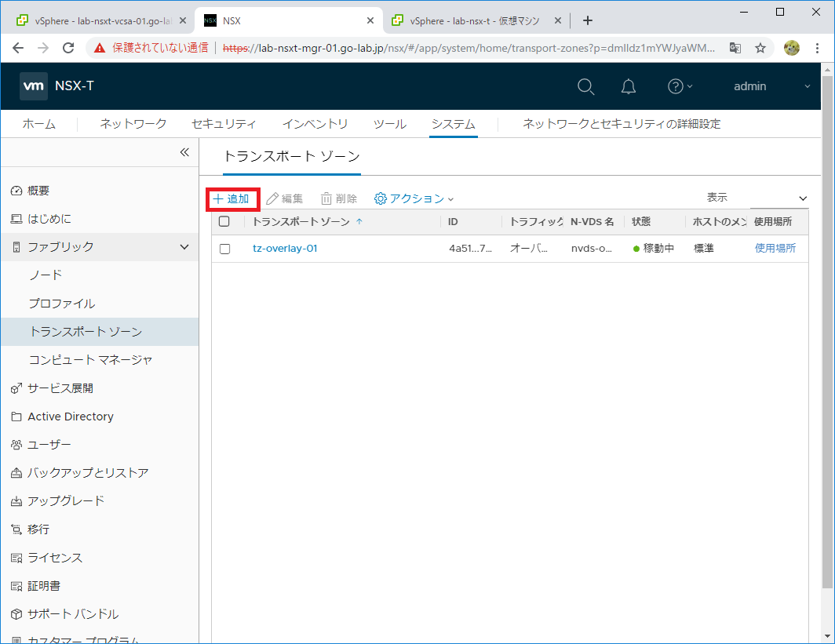The height and width of the screenshot is (644, 835).
Task: Reload the page
Action: [x=68, y=48]
